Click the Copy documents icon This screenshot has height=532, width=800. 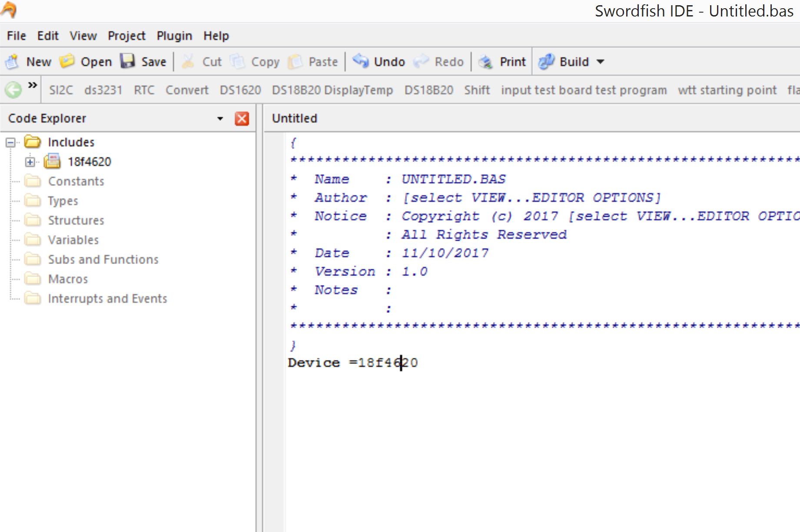pos(237,62)
